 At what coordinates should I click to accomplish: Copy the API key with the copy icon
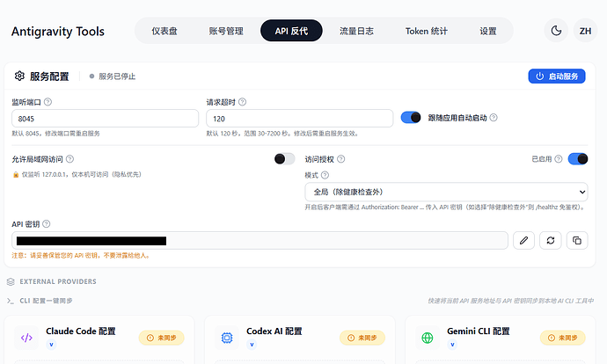(x=577, y=241)
